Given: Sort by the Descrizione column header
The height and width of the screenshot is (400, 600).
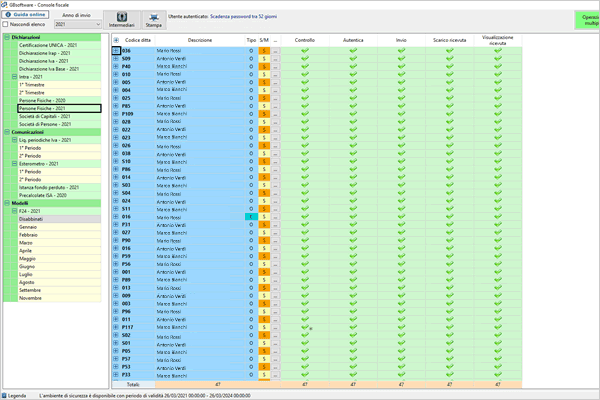Looking at the screenshot, I should pos(199,40).
